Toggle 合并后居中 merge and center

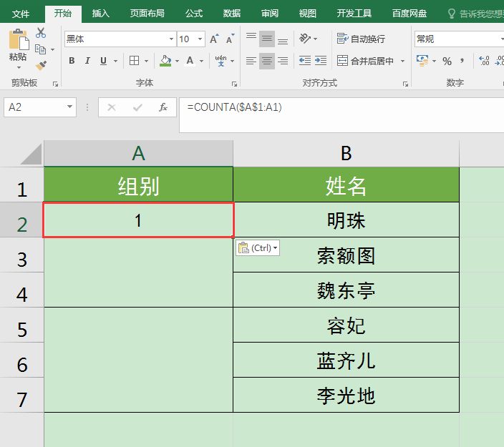[x=365, y=61]
